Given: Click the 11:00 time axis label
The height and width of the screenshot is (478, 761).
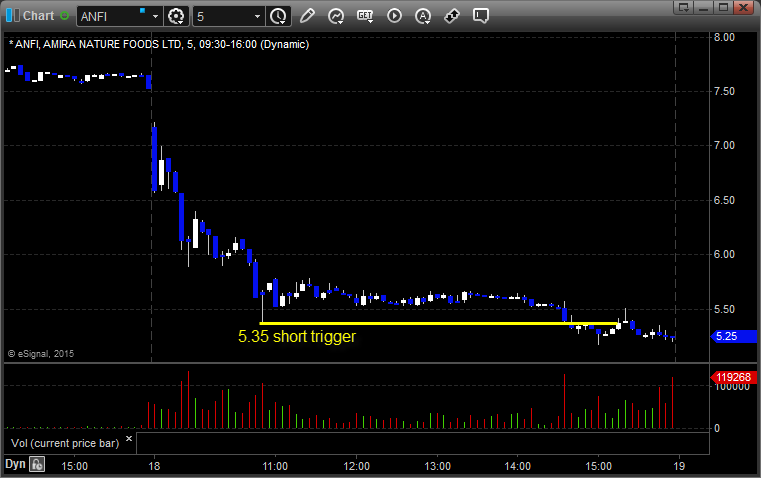Looking at the screenshot, I should (275, 466).
